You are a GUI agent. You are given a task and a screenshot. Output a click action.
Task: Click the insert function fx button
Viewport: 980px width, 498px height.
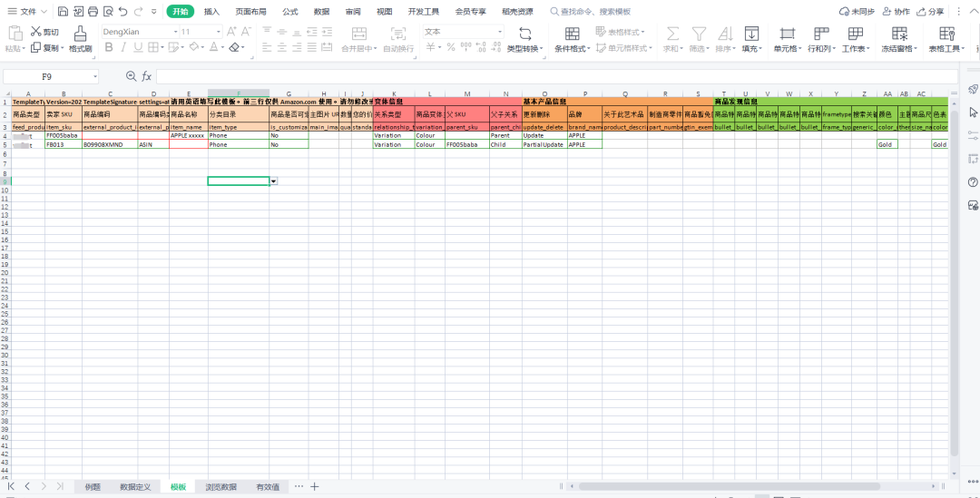click(x=146, y=76)
